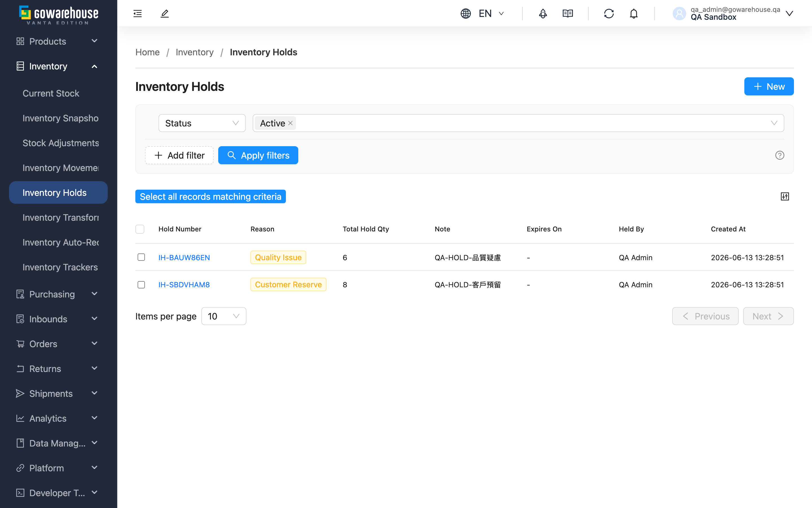The image size is (812, 508).
Task: Select Inventory Holds in sidebar
Action: click(58, 192)
